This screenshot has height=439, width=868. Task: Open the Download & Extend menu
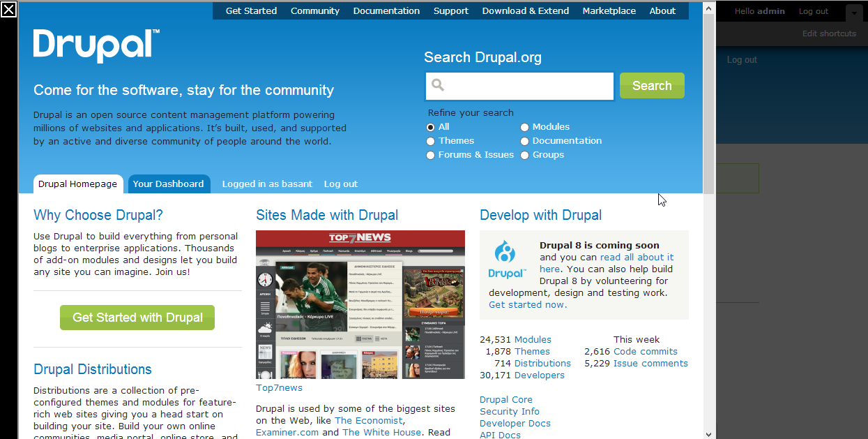(526, 10)
